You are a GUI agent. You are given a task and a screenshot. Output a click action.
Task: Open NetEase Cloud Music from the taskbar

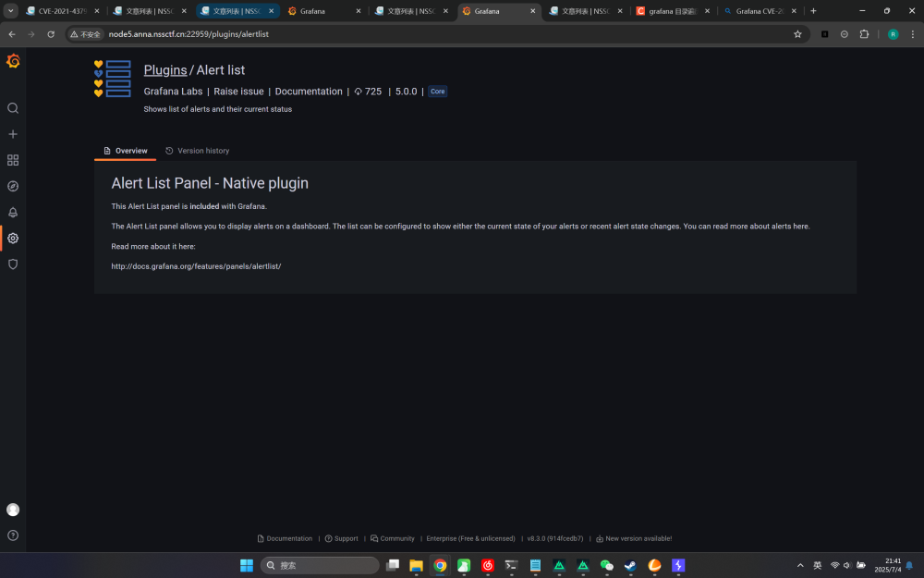pos(487,565)
